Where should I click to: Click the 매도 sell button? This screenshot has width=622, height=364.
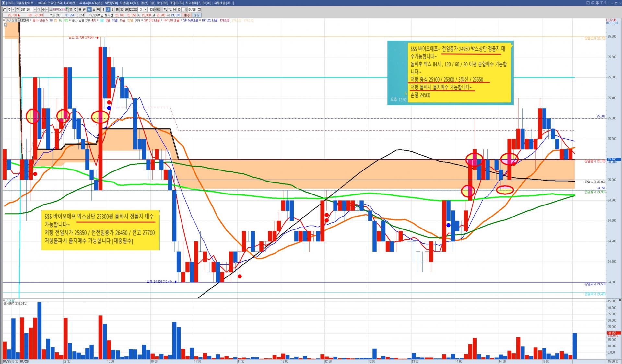click(197, 15)
